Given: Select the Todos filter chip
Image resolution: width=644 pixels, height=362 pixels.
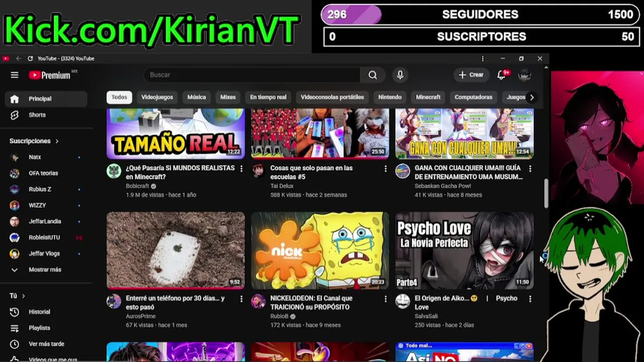Looking at the screenshot, I should pos(119,97).
